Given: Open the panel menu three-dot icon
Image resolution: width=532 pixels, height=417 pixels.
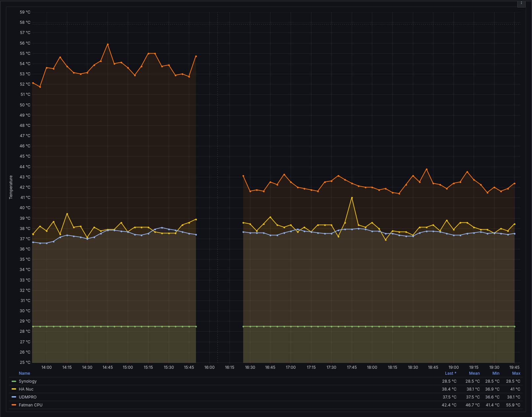Looking at the screenshot, I should coord(521,3).
